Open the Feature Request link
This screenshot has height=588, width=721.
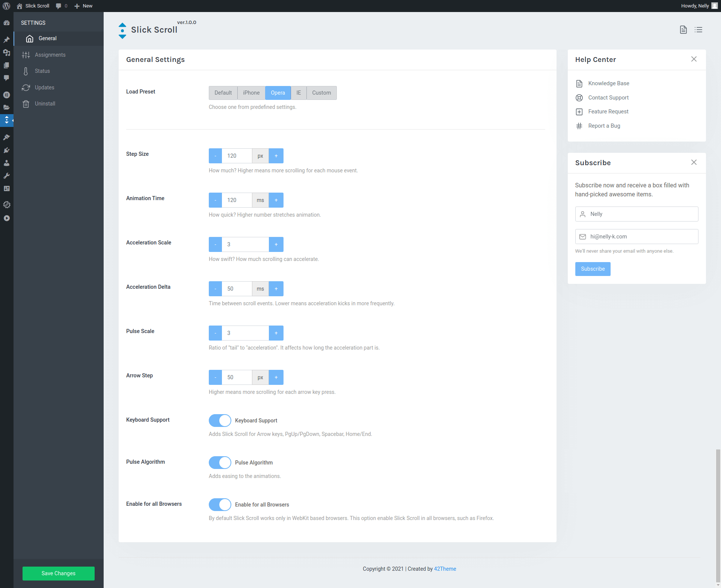pos(608,112)
